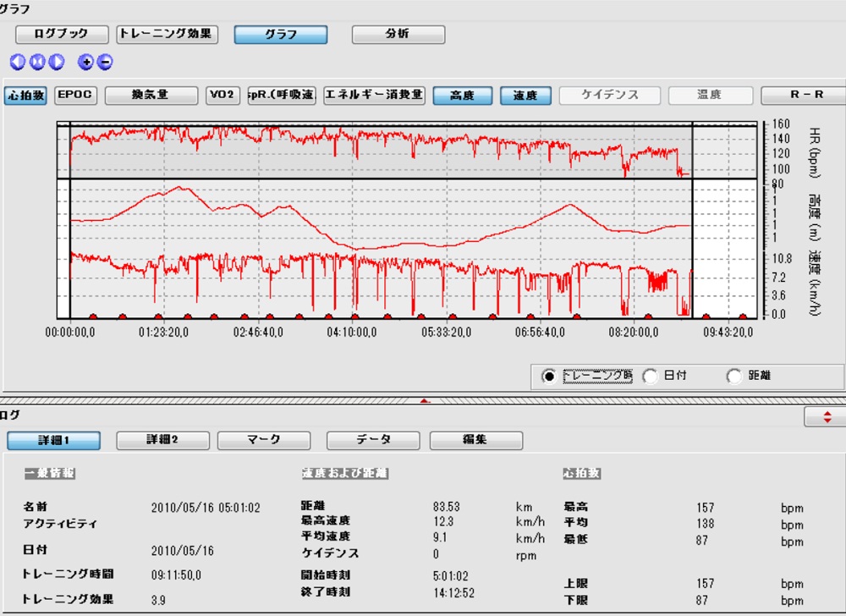
Task: Click the greyed-out ケイデンス graph button
Action: (x=610, y=96)
